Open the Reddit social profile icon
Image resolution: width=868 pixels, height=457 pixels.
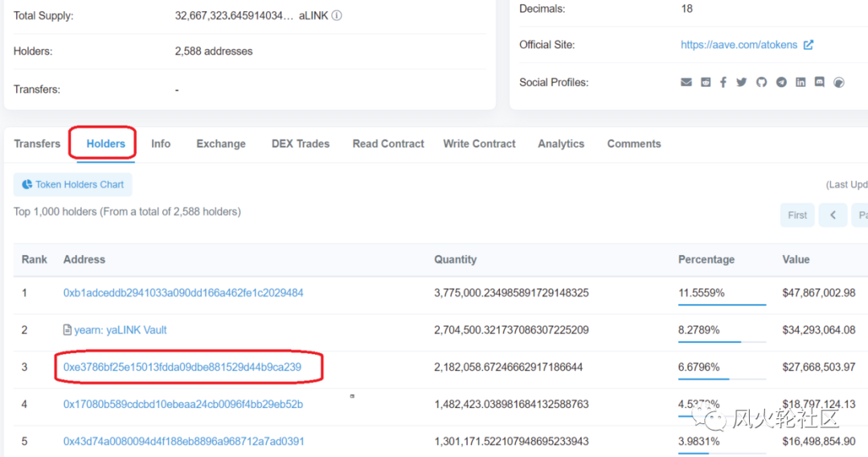(x=706, y=83)
